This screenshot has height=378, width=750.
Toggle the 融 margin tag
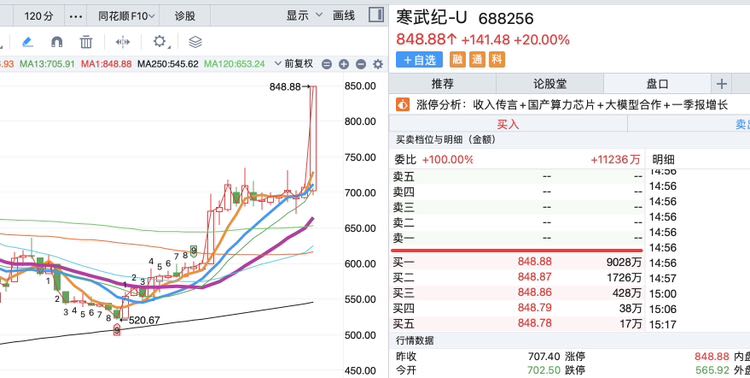coord(457,60)
